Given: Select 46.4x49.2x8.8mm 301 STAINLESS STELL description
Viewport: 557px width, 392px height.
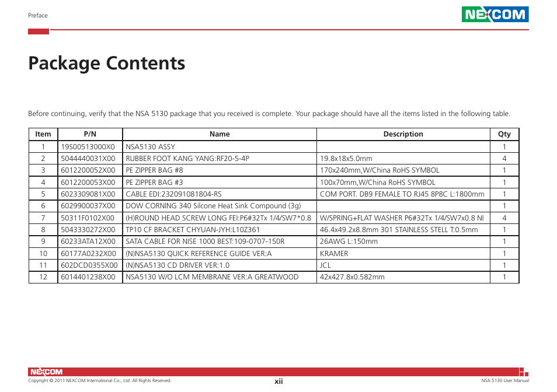Looking at the screenshot, I should pos(399,229).
